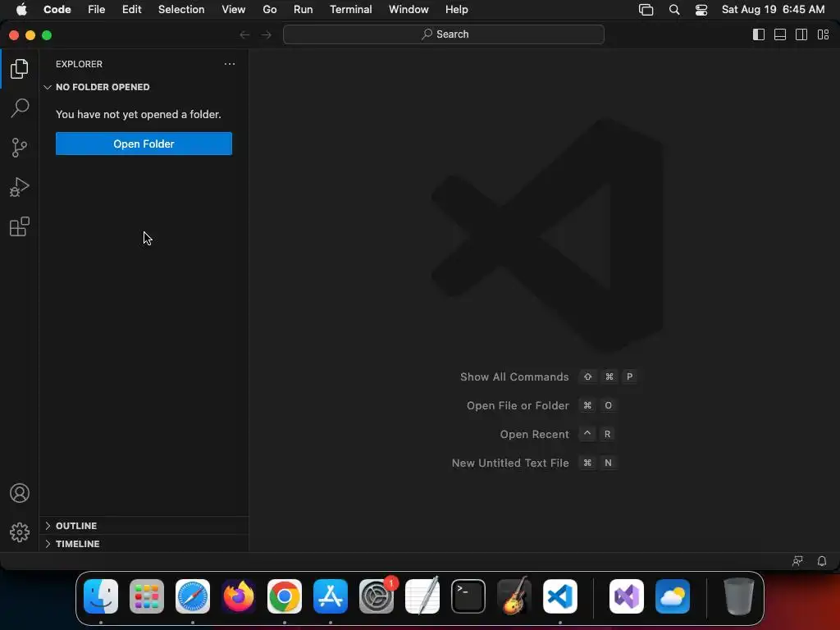Open the Manage gear icon
Image resolution: width=840 pixels, height=630 pixels.
click(20, 532)
